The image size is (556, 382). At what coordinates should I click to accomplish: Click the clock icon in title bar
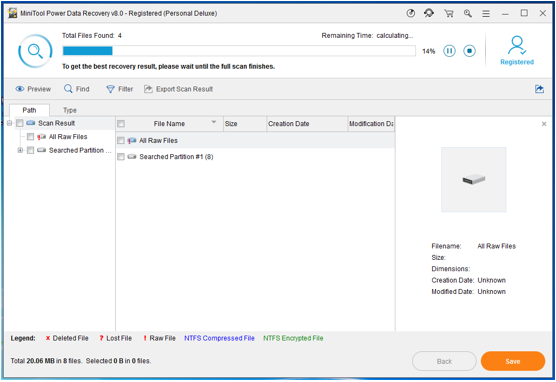(411, 13)
